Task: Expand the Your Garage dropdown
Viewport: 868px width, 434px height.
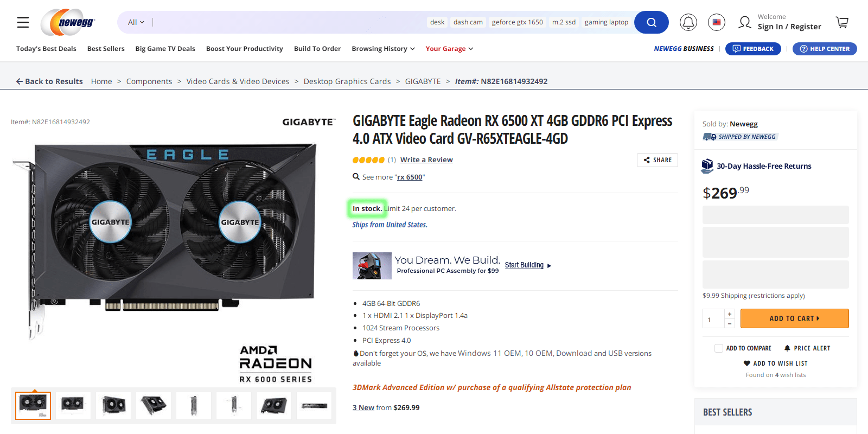Action: tap(449, 49)
